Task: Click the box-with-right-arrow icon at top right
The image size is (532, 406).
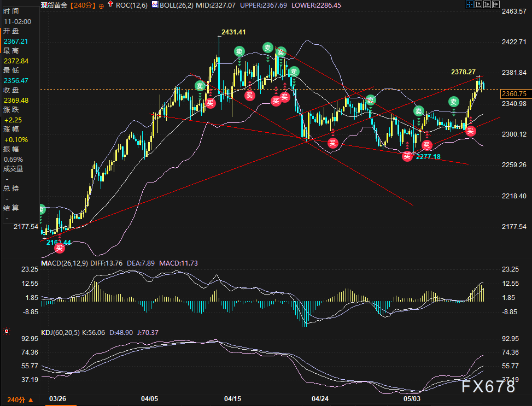Action: point(496,5)
